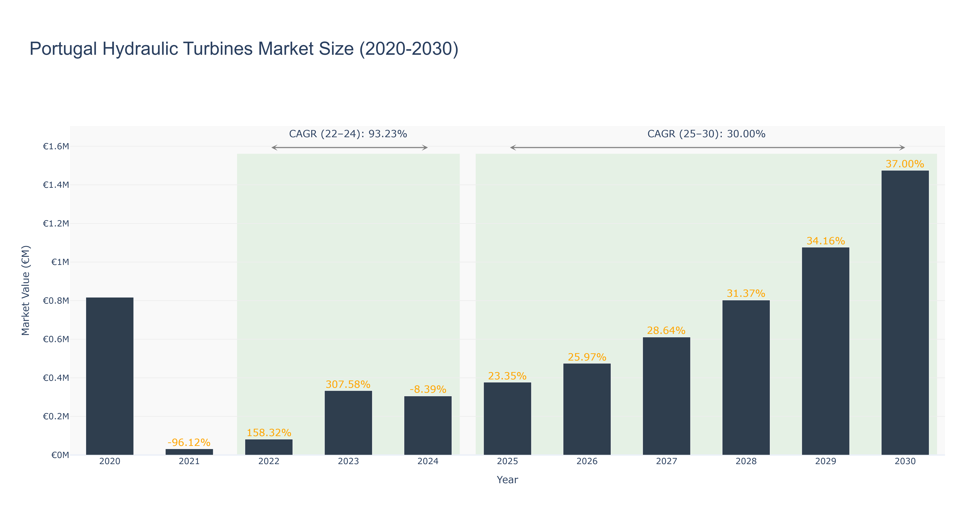Click the CAGR (22–24): 93.23% annotation

tap(348, 134)
